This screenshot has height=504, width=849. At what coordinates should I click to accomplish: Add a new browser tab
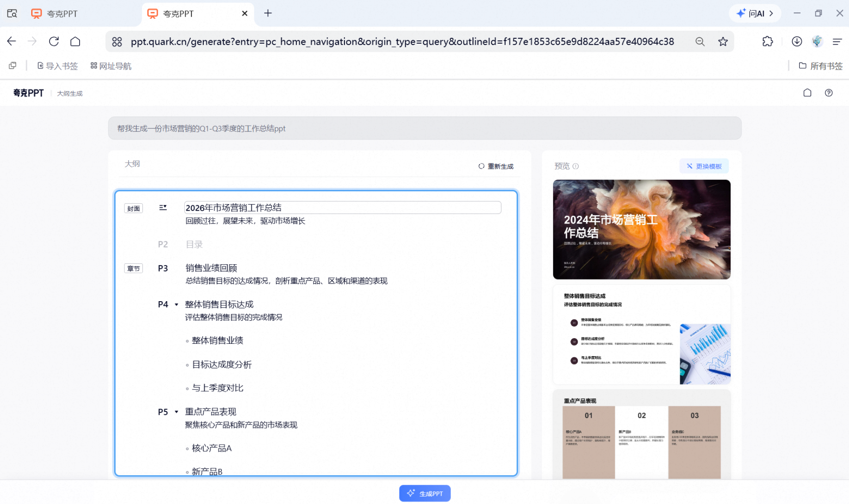[268, 13]
